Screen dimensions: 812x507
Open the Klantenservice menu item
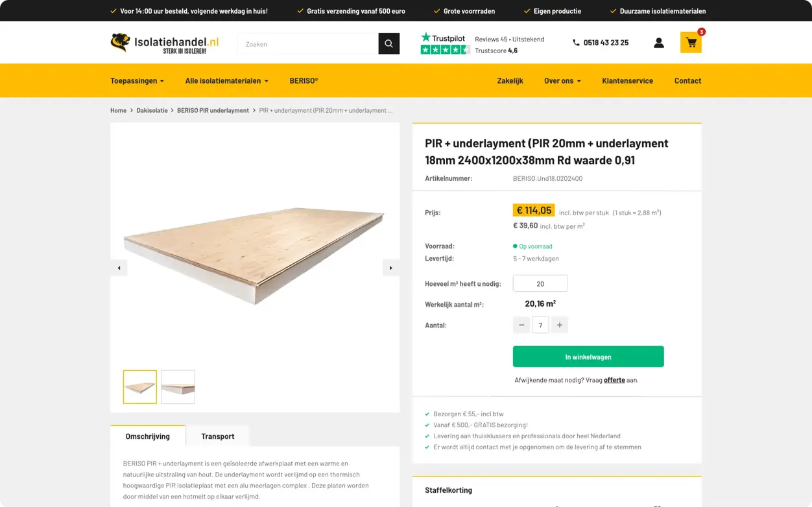click(x=627, y=81)
